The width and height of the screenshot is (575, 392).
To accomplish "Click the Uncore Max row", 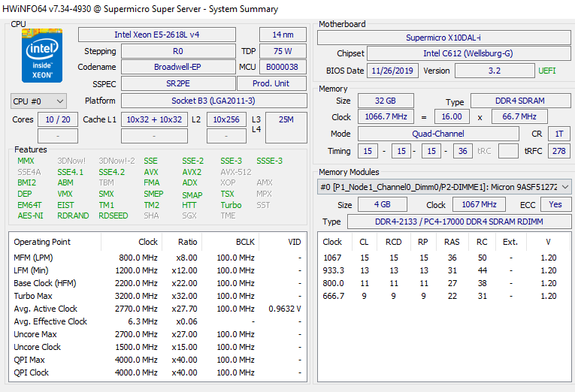I will [158, 334].
